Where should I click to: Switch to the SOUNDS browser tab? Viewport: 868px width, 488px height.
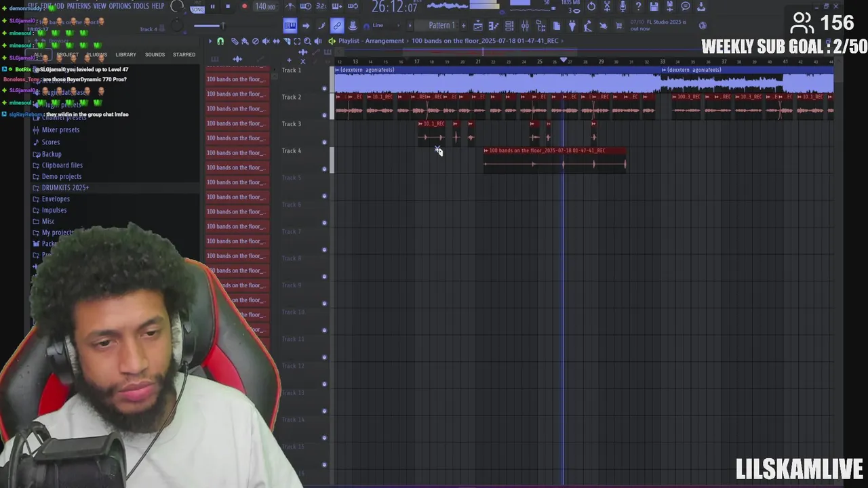point(155,54)
